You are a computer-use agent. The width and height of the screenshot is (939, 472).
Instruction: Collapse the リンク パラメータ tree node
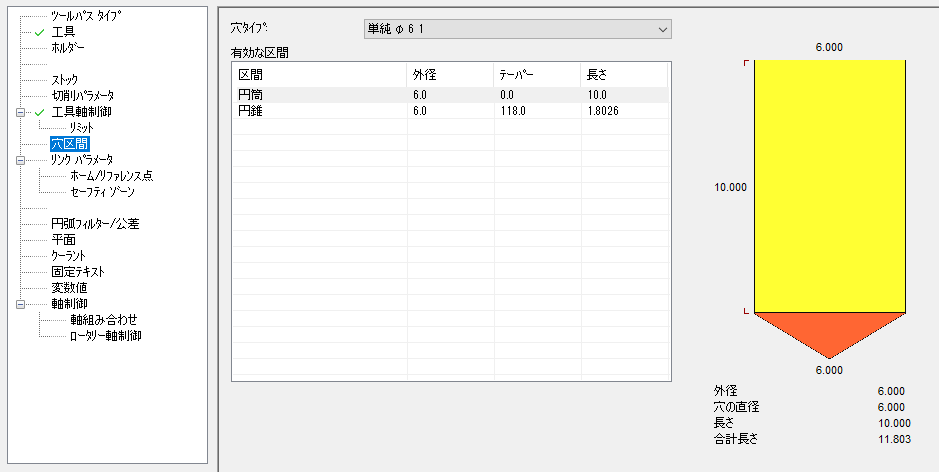click(x=20, y=160)
